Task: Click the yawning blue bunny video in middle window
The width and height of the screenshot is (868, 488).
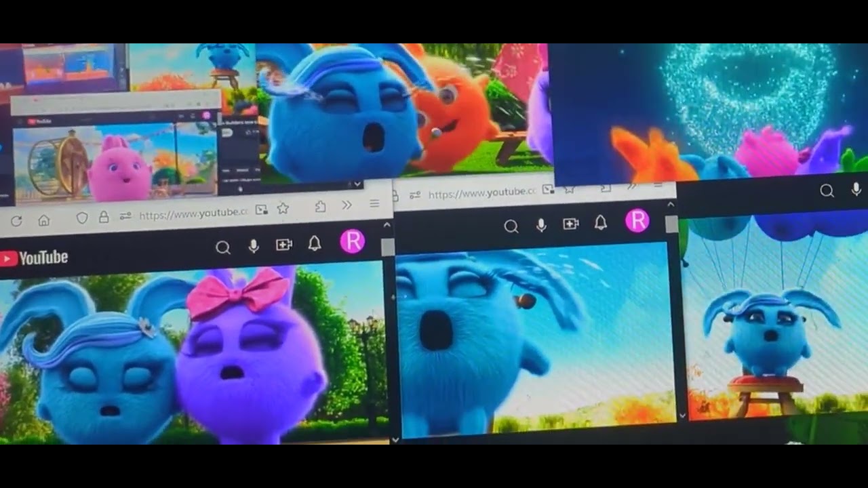Action: pyautogui.click(x=536, y=339)
